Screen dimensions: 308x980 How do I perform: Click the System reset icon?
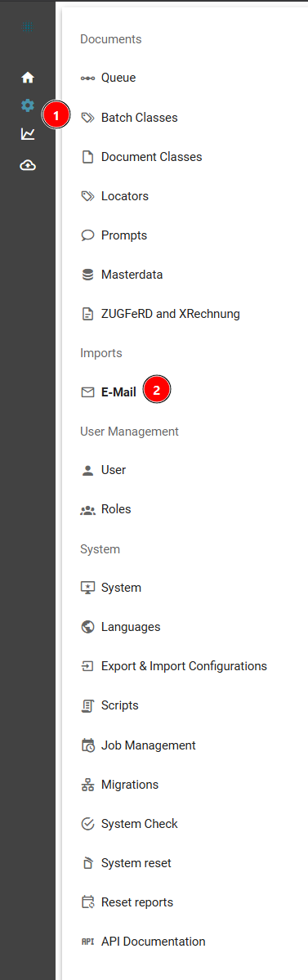coord(88,863)
